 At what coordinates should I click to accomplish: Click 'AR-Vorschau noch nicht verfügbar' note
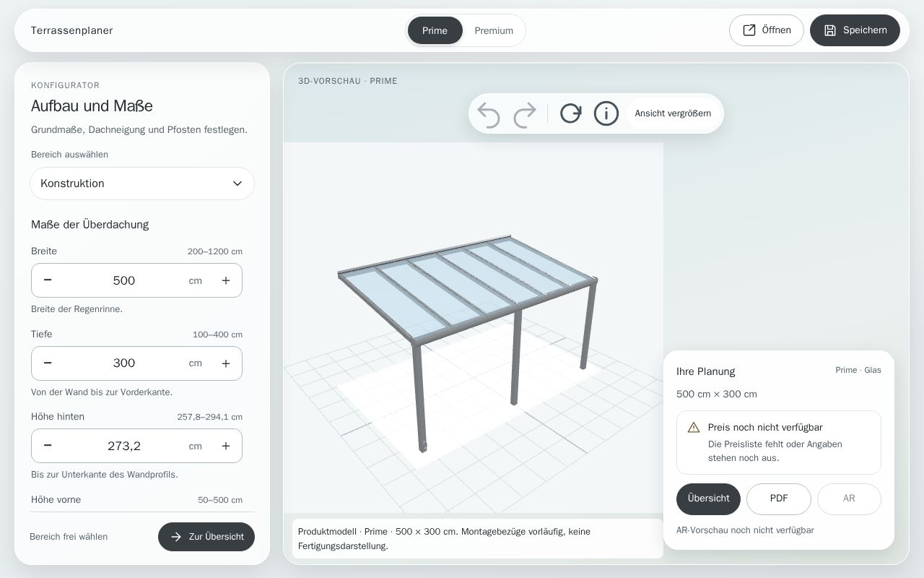coord(745,530)
